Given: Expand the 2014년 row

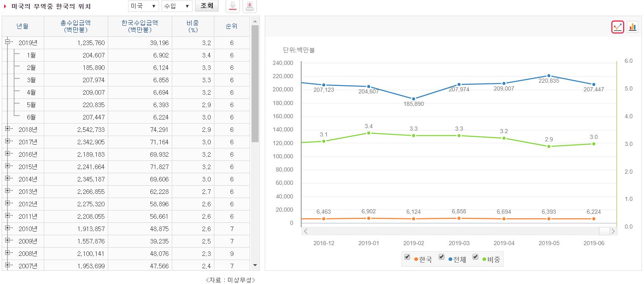Looking at the screenshot, I should click(x=7, y=178).
